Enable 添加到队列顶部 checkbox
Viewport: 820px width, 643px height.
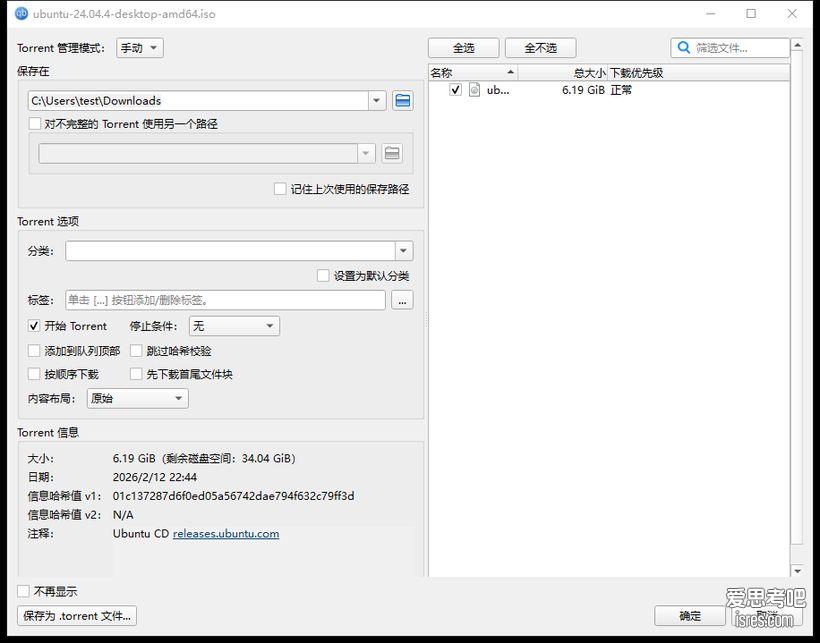(x=34, y=350)
